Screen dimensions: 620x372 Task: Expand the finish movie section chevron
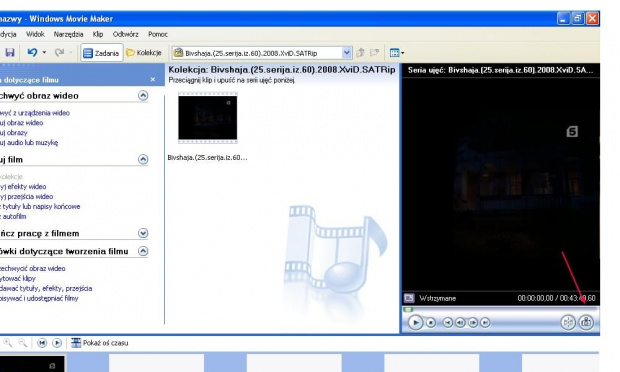143,233
